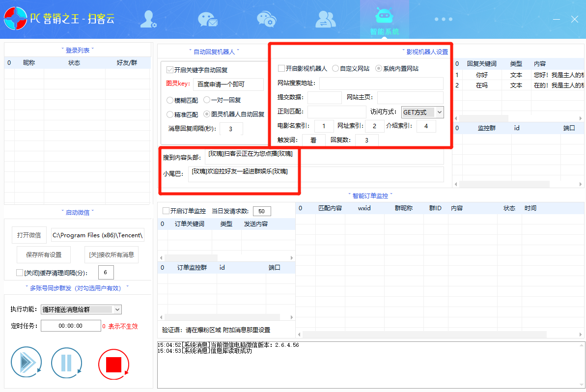Enable the 开启订单监控 checkbox
Screen dimensions: 586x392
166,211
